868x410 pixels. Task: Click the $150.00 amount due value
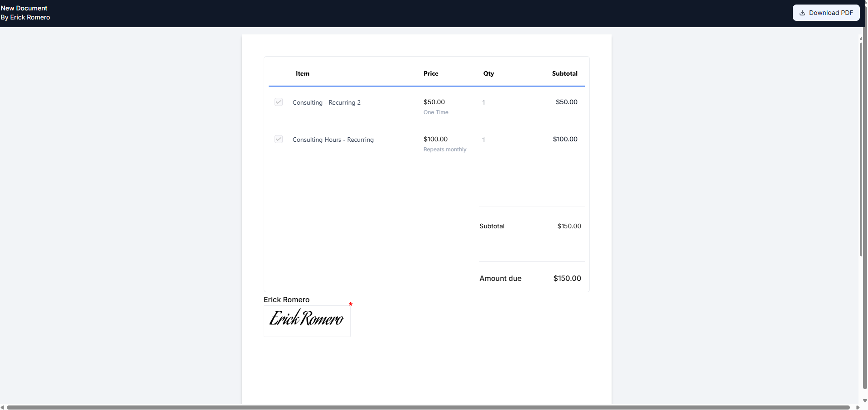click(x=567, y=278)
